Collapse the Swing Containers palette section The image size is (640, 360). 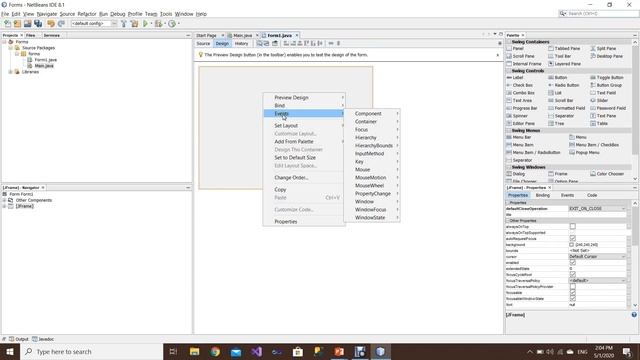tap(509, 42)
